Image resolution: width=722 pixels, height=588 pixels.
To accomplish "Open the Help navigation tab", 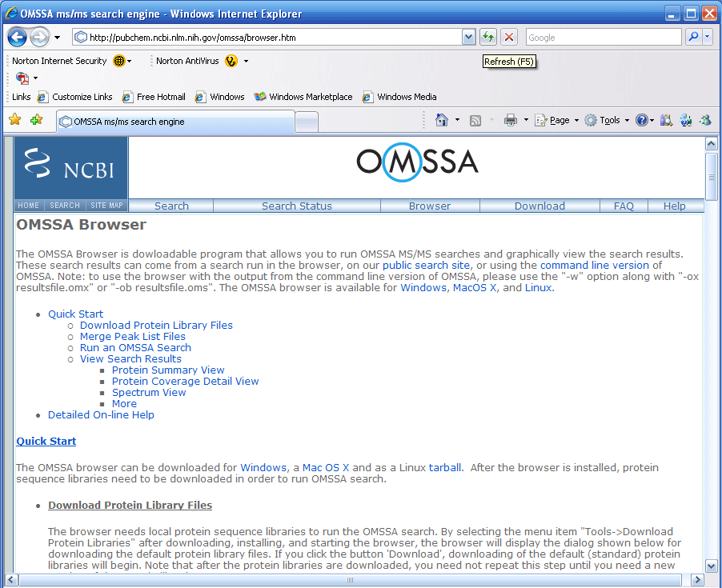I will [x=675, y=206].
